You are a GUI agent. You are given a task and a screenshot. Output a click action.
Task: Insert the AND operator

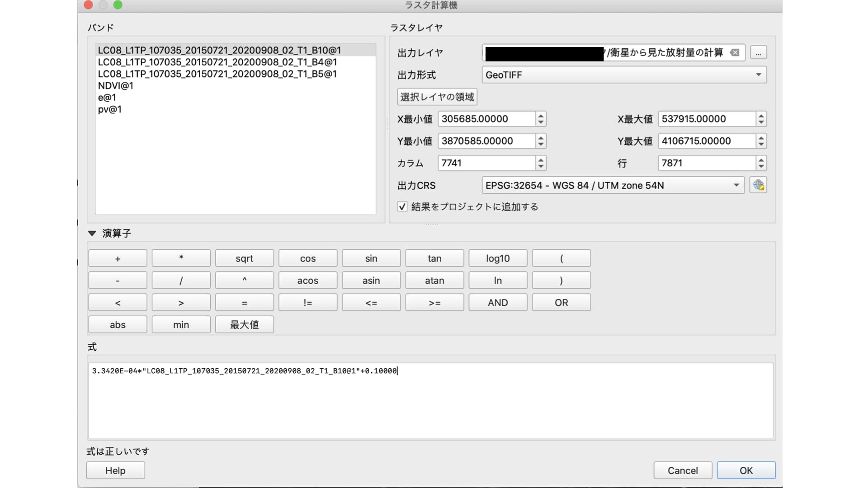[498, 303]
